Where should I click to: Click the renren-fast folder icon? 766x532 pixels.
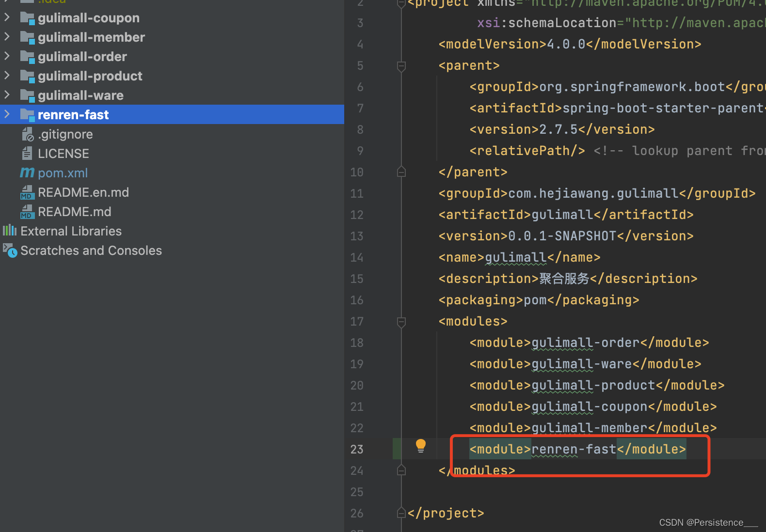click(27, 115)
